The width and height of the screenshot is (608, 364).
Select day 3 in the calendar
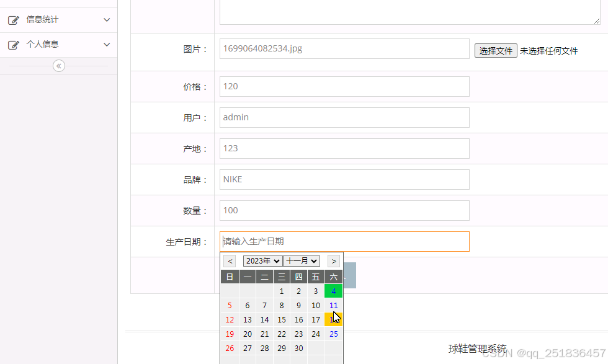[316, 291]
